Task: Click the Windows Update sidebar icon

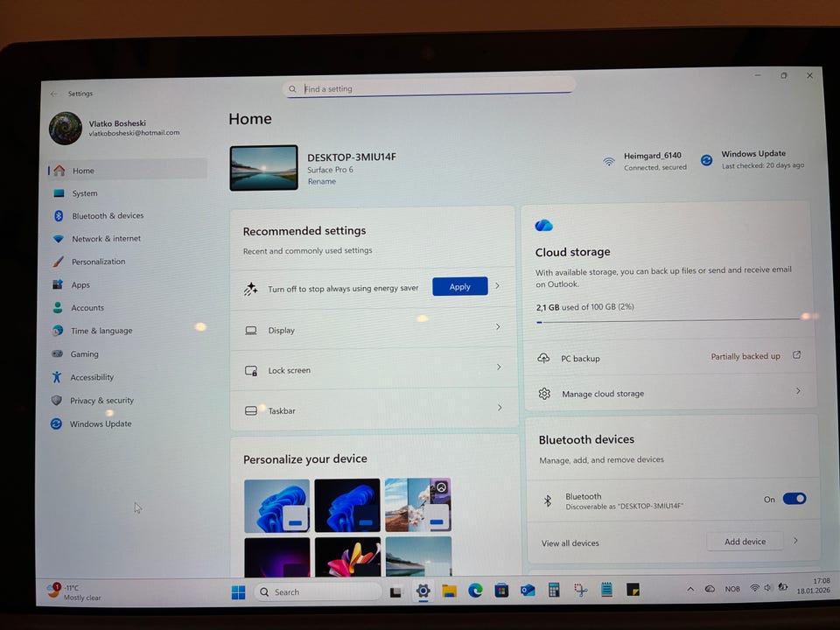Action: (x=56, y=423)
